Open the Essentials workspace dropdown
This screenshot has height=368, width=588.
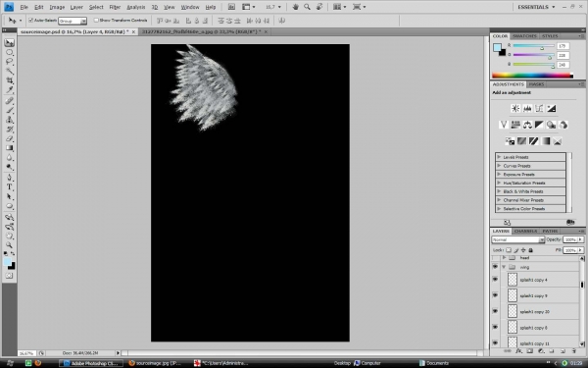tap(536, 7)
